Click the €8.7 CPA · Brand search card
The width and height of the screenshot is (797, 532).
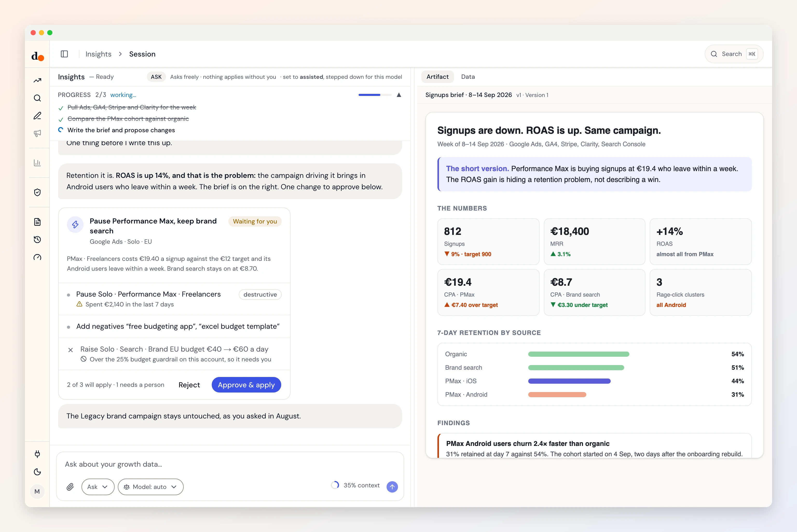594,292
